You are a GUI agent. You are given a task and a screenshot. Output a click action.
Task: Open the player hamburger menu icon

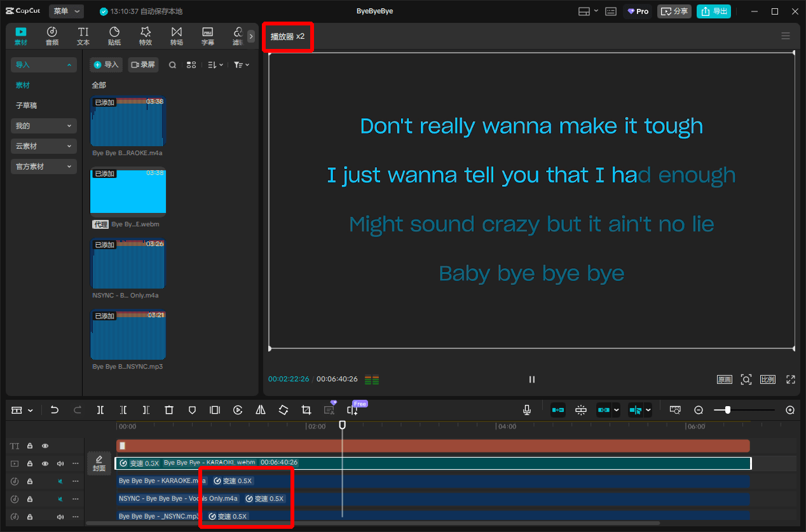(x=786, y=36)
